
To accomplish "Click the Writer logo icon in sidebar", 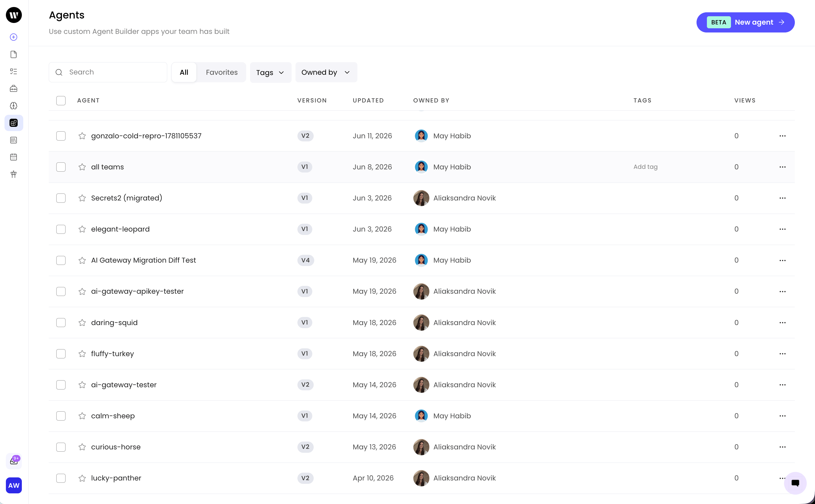I will tap(14, 15).
